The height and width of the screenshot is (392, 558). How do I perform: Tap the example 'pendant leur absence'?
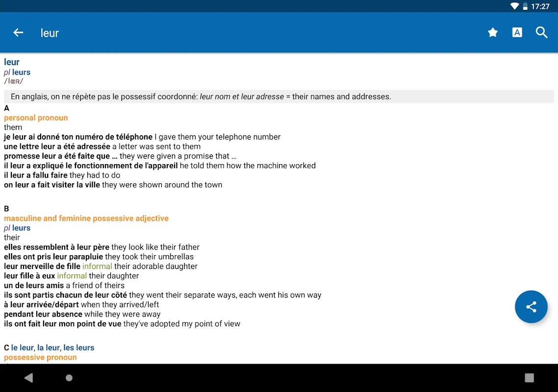(43, 314)
